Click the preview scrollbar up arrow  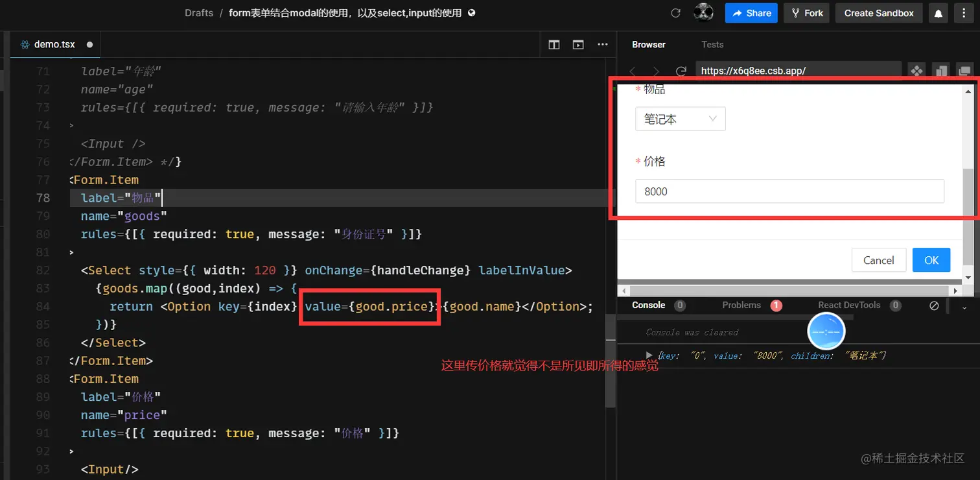968,91
